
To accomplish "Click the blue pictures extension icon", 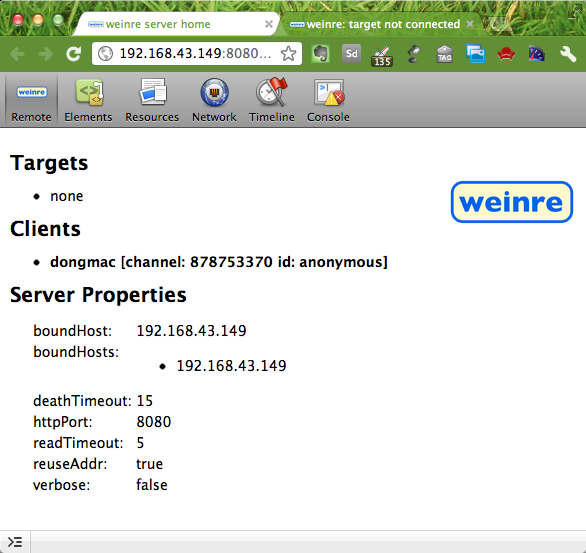I will 475,53.
